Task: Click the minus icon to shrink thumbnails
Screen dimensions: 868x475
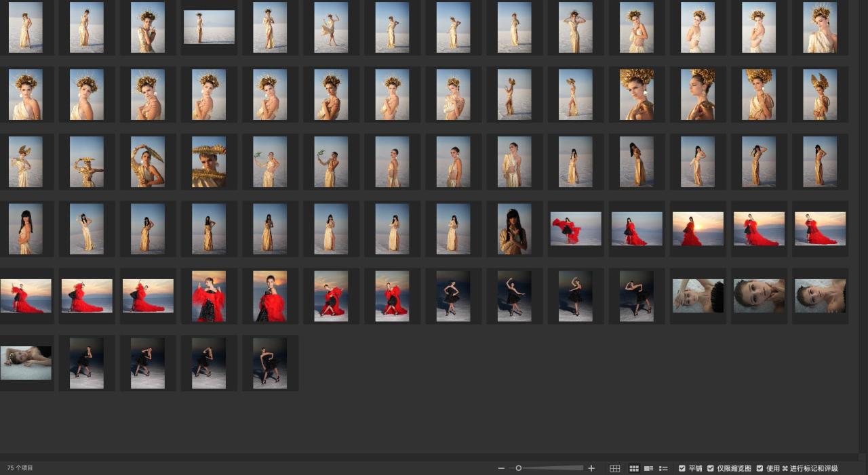Action: [x=501, y=468]
